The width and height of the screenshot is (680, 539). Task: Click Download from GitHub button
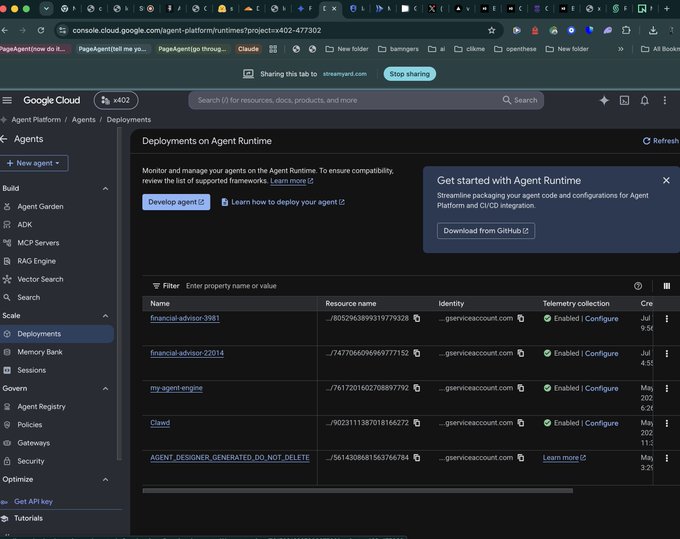[x=486, y=231]
